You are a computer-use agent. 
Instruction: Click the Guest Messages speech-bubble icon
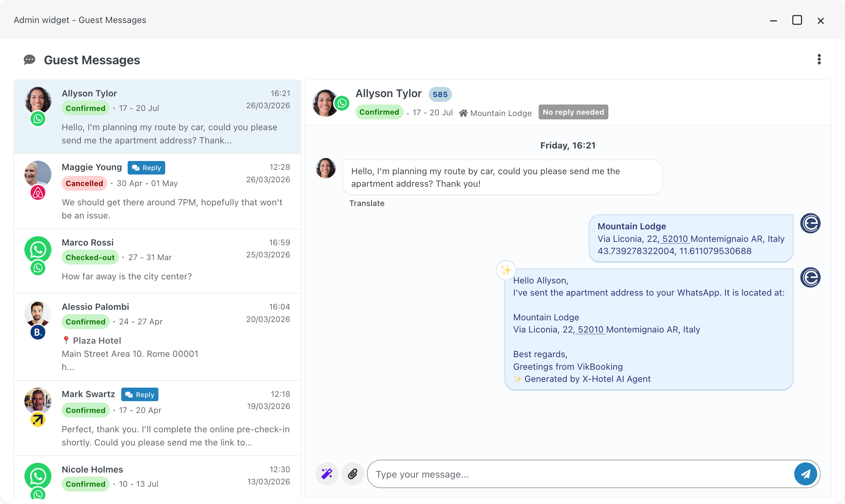pos(29,60)
